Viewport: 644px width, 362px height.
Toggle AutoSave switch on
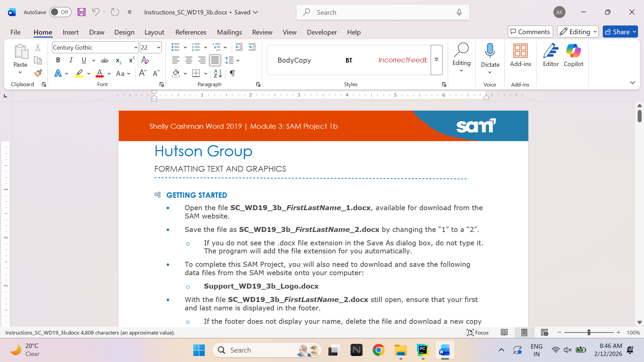click(60, 12)
